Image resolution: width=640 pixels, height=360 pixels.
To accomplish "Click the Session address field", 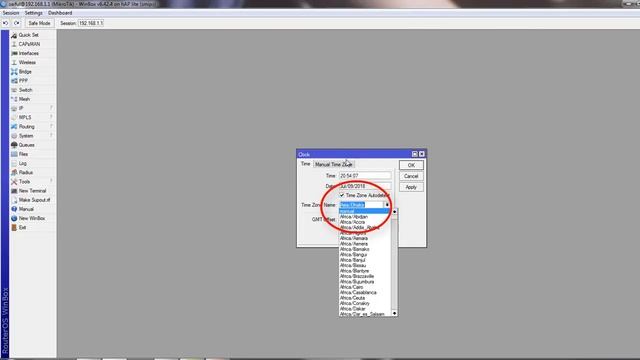I will pos(91,23).
